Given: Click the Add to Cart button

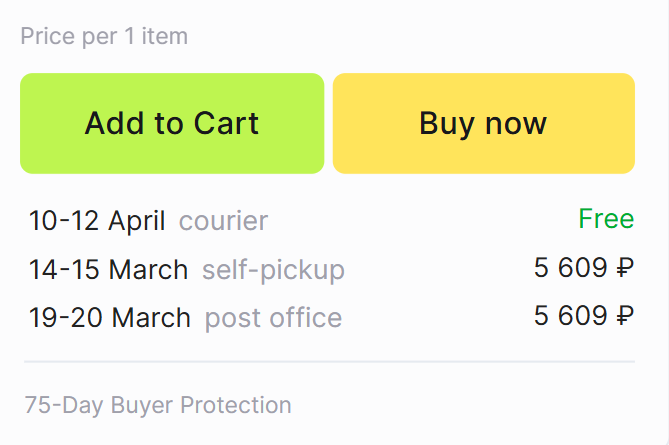Looking at the screenshot, I should tap(172, 123).
